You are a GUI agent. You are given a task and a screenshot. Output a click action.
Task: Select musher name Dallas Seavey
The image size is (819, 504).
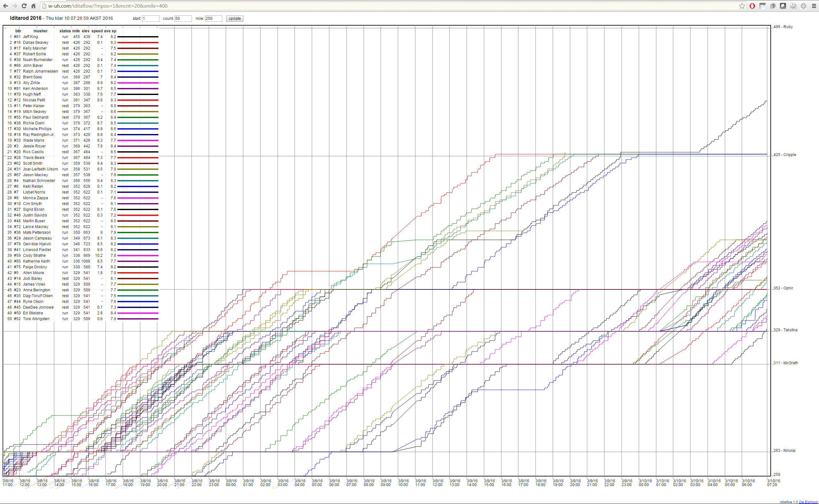(x=36, y=42)
